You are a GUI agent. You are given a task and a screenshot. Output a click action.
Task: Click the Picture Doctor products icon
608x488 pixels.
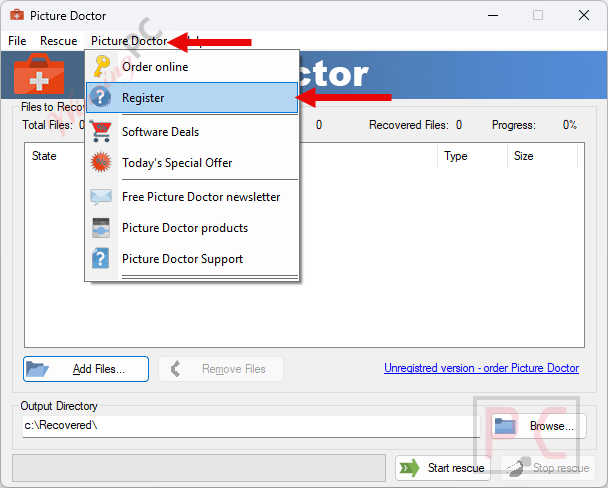(x=101, y=228)
